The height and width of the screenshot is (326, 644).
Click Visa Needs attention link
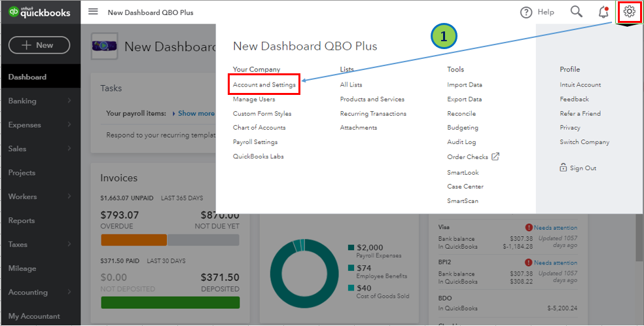pos(555,227)
